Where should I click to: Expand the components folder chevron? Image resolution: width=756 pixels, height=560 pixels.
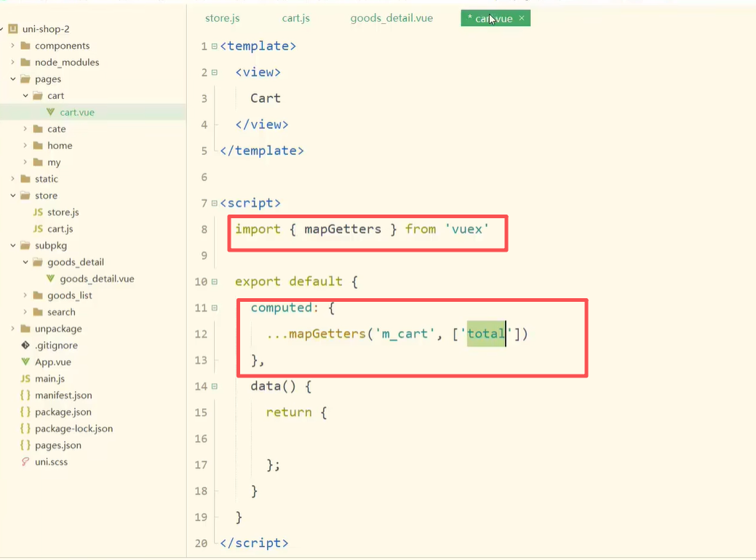[12, 45]
